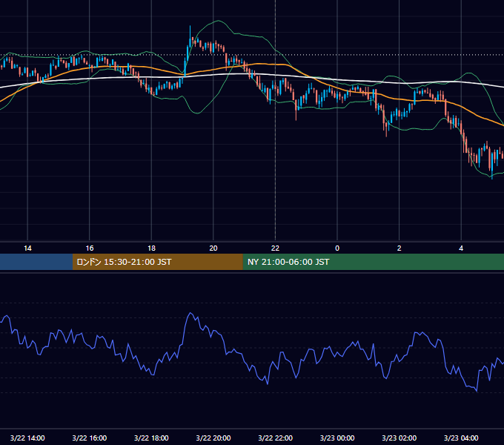Click the 3/22 18:00 time label
The width and height of the screenshot is (504, 445).
pyautogui.click(x=151, y=438)
